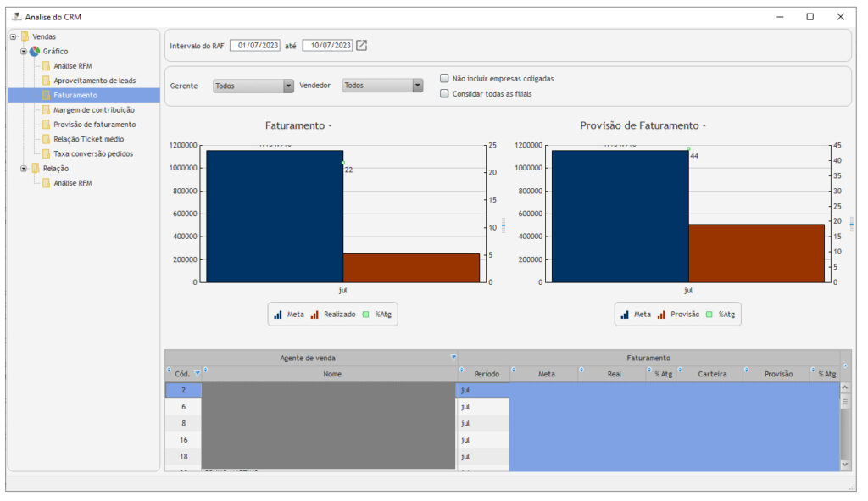
Task: Click the Cód. column filter arrow
Action: 198,373
